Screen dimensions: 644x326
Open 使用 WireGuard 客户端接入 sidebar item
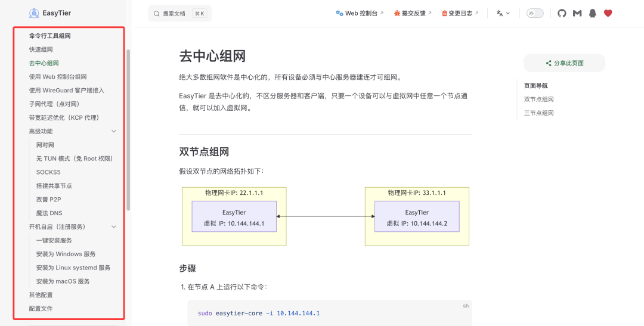(66, 91)
